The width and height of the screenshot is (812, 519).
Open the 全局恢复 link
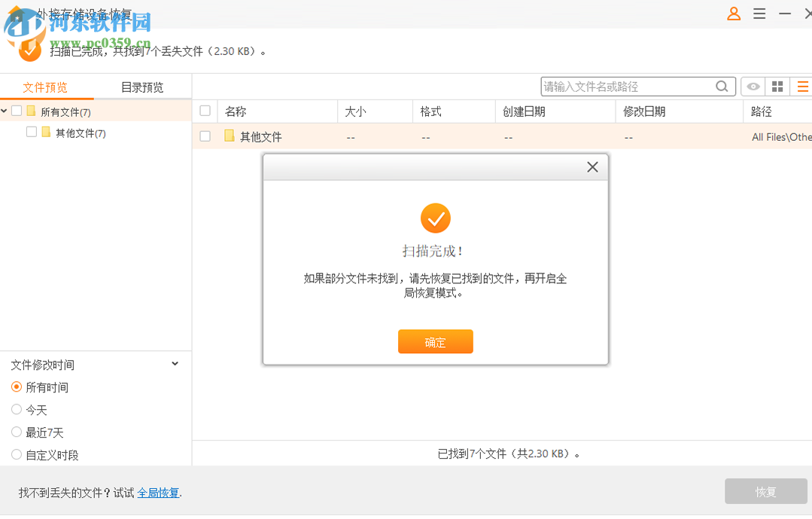157,491
